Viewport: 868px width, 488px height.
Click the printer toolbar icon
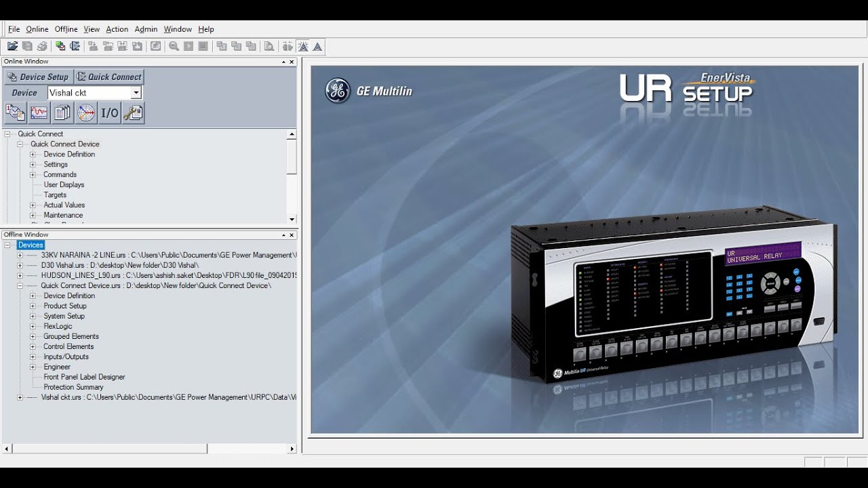click(x=42, y=46)
